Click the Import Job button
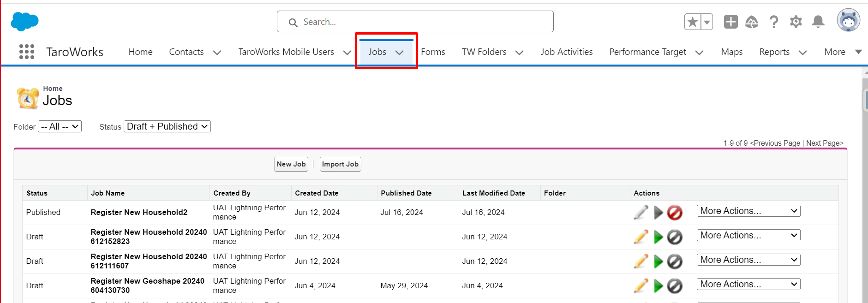Screen dimensions: 868x303 [340, 164]
